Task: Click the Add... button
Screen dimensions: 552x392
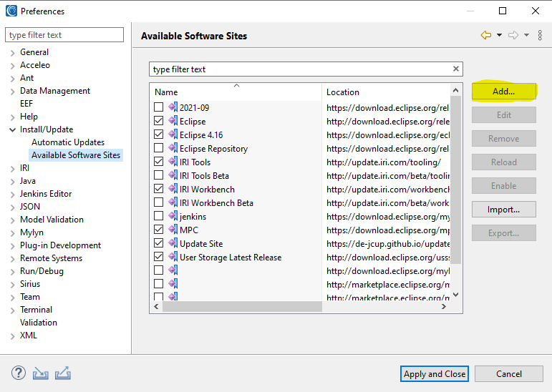Action: [504, 92]
